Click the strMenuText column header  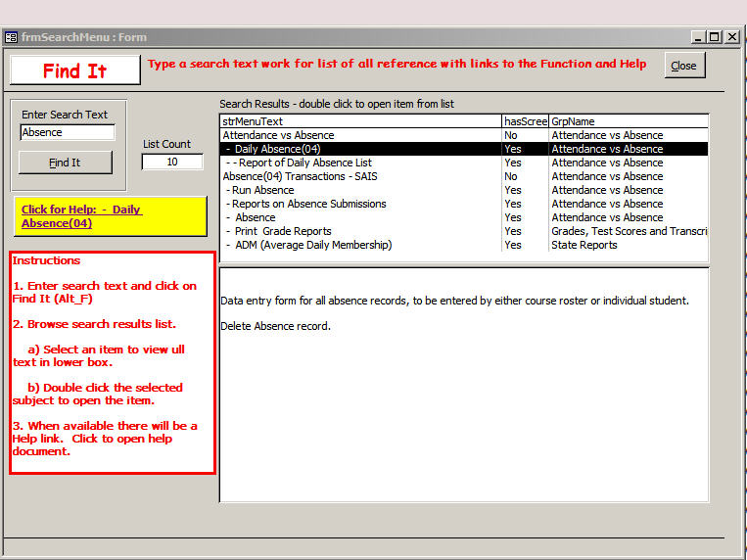(360, 121)
